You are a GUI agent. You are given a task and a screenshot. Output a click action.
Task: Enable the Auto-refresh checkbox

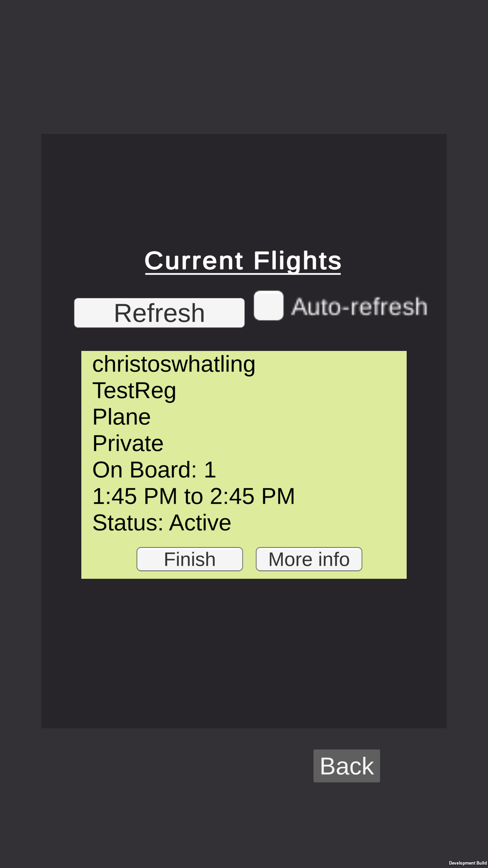tap(268, 305)
